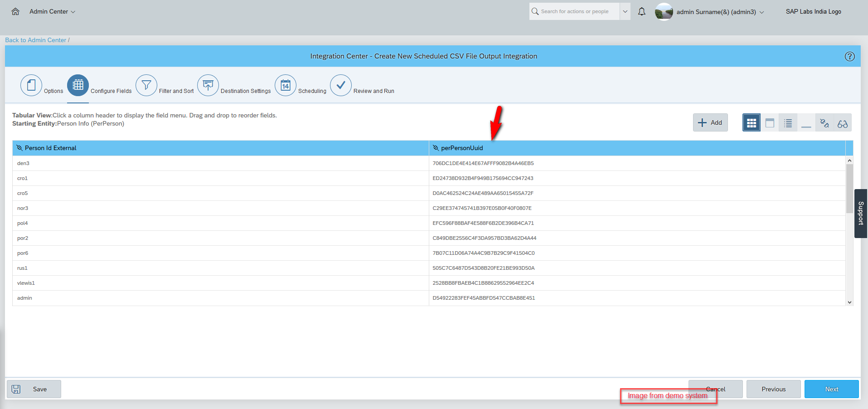Go to the home page icon
The height and width of the screenshot is (409, 868).
[x=15, y=12]
